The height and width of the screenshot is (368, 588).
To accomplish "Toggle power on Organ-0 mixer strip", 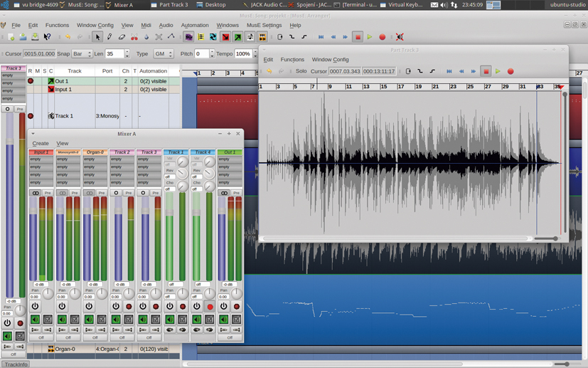I will (x=89, y=306).
